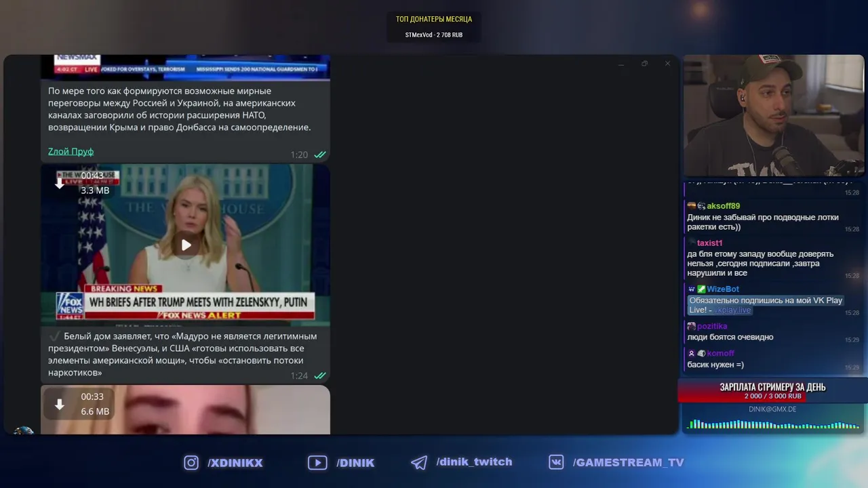The height and width of the screenshot is (488, 868).
Task: Select the /dinik_twitch Telegram handle
Action: 475,462
